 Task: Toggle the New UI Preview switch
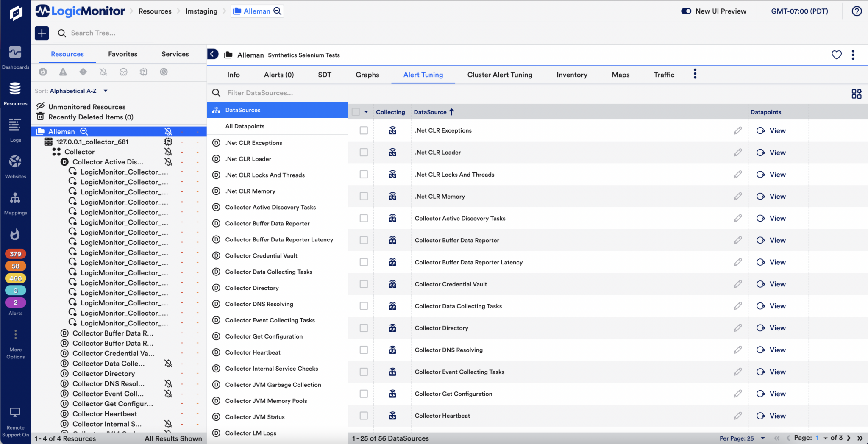pos(687,11)
